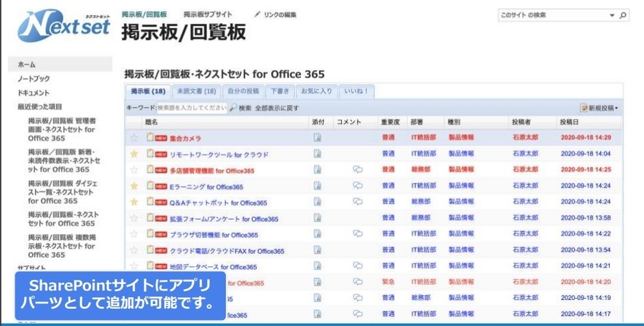This screenshot has width=644, height=326.
Task: Open the post リモートワークツール for クラウド
Action: pyautogui.click(x=219, y=155)
